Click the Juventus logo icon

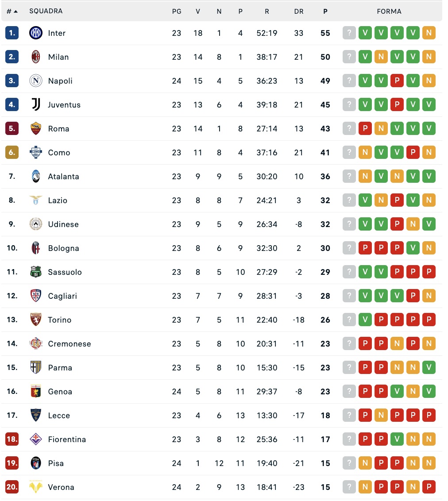click(x=36, y=105)
